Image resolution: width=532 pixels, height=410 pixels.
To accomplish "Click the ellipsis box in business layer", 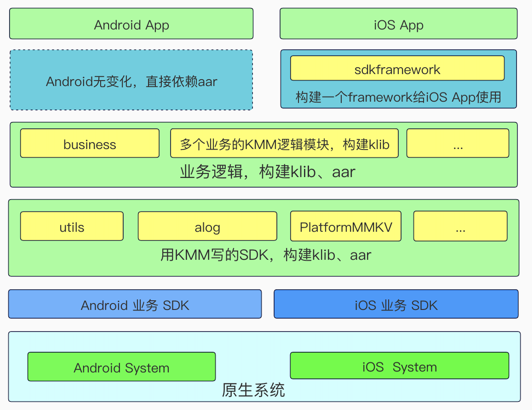I will tap(458, 143).
